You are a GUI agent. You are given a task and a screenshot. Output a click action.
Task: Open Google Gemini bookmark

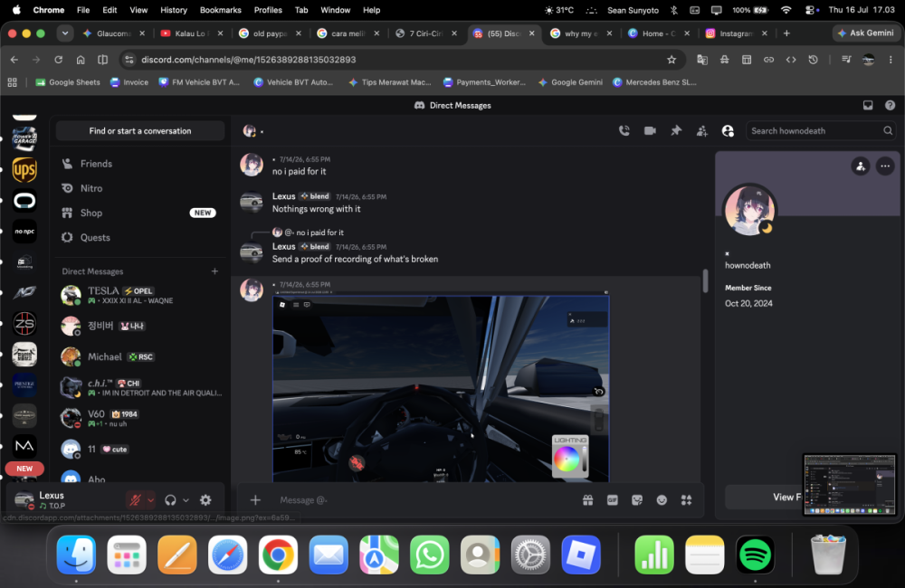tap(570, 82)
